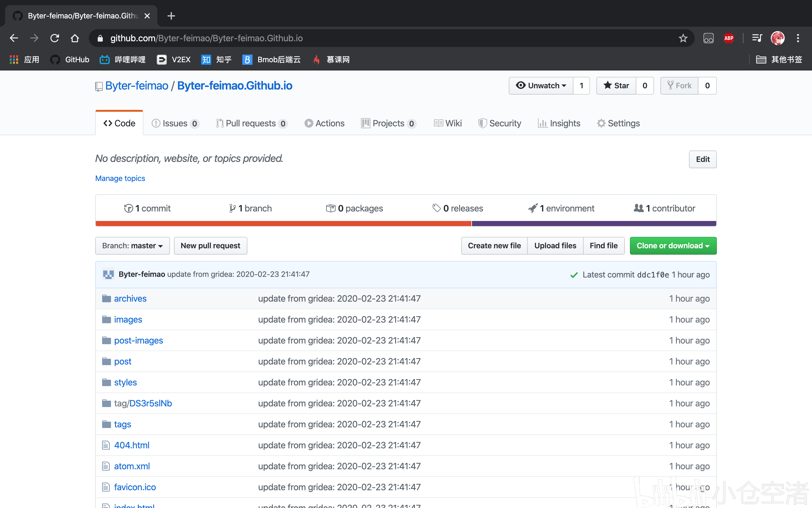Open the 404.html file
Screen dimensions: 812x508
(x=132, y=445)
